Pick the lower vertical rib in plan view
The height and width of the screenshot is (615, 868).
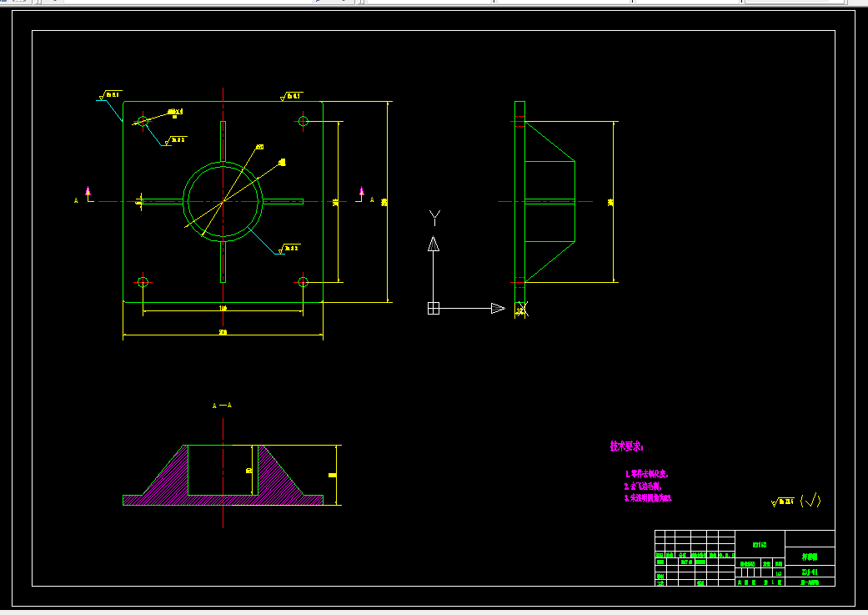coord(223,261)
